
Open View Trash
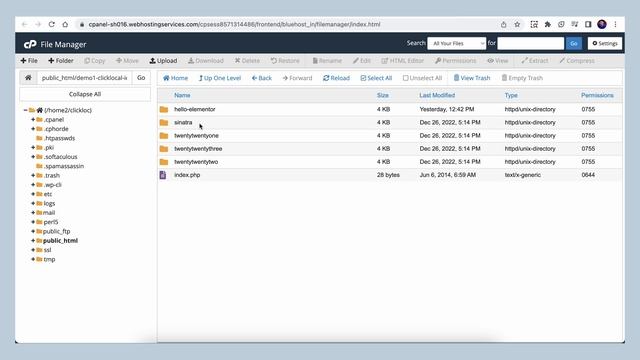pyautogui.click(x=472, y=78)
